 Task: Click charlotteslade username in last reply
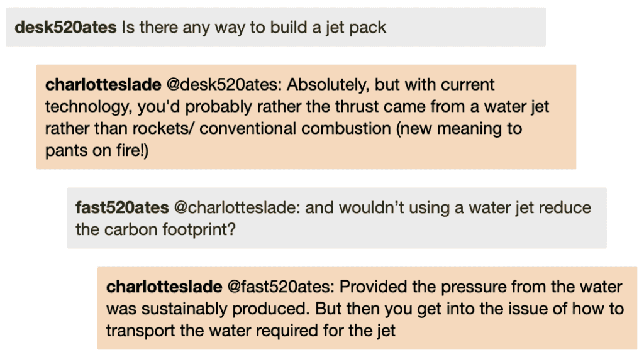(164, 287)
